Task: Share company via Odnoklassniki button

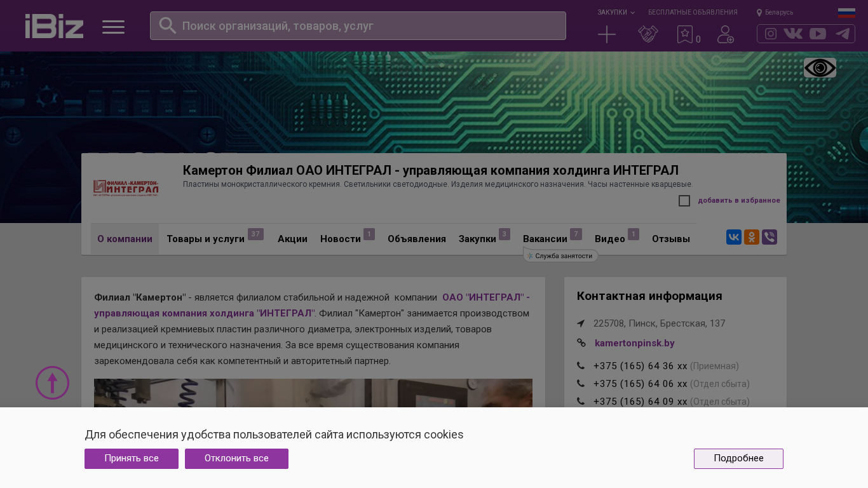Action: [752, 237]
